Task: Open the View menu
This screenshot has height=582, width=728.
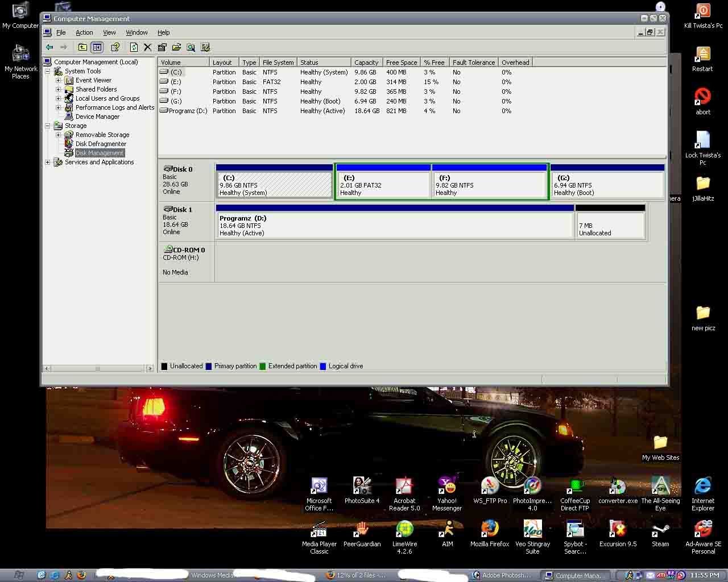Action: pos(109,32)
